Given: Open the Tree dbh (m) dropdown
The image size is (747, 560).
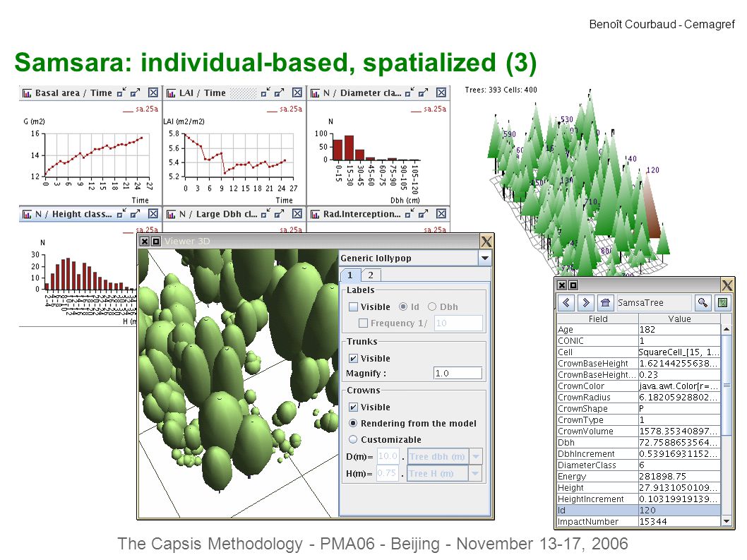Looking at the screenshot, I should pos(475,456).
